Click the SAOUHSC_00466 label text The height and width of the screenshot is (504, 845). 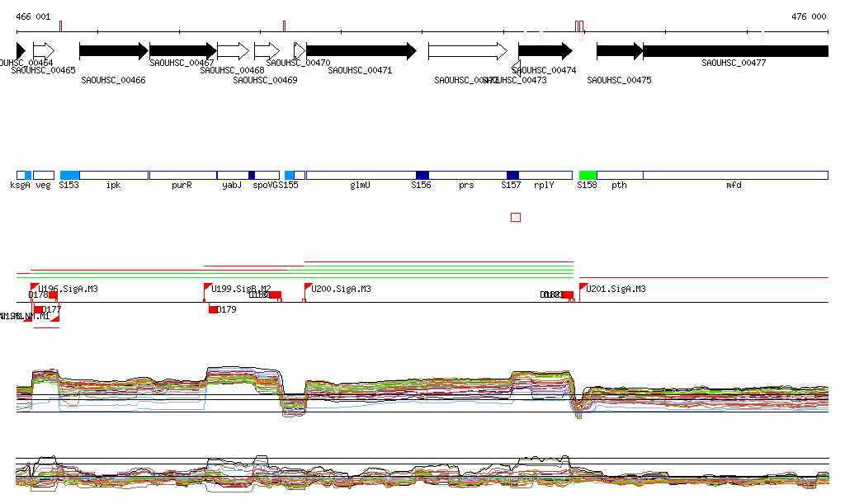(x=113, y=80)
